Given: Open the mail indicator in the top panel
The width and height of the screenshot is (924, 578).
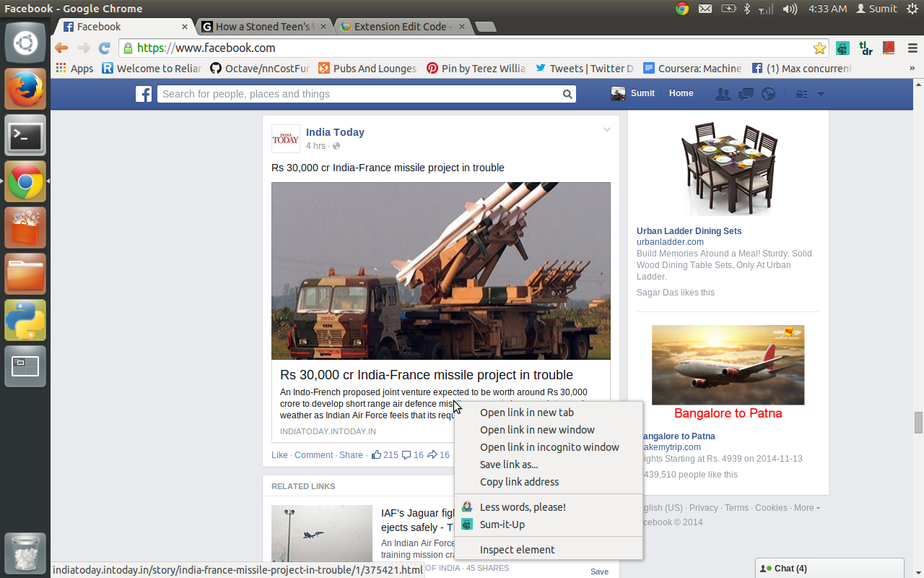Looking at the screenshot, I should (705, 9).
